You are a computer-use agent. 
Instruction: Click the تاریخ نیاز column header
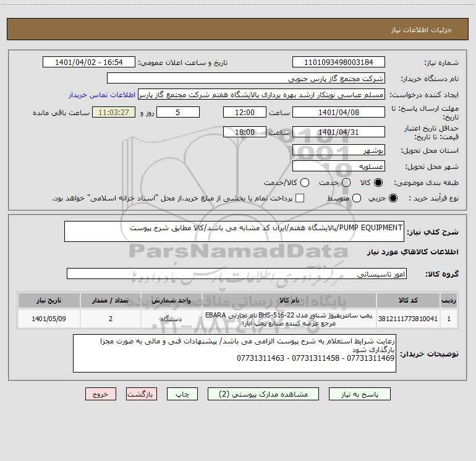pyautogui.click(x=49, y=300)
